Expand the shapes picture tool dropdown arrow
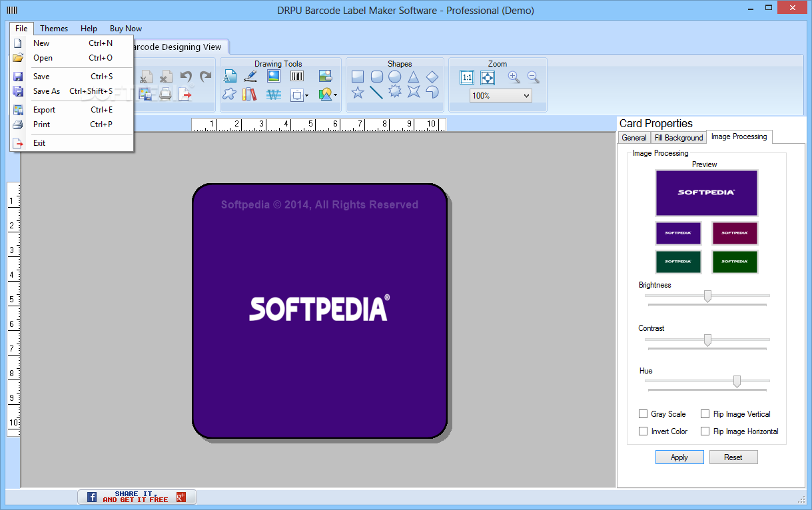This screenshot has height=510, width=812. pos(335,95)
